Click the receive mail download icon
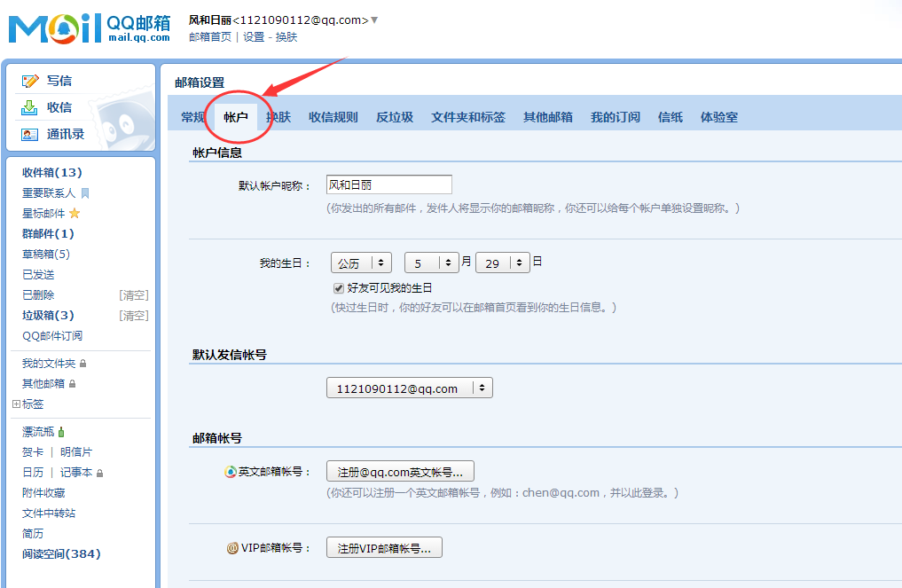This screenshot has height=588, width=902. point(30,107)
